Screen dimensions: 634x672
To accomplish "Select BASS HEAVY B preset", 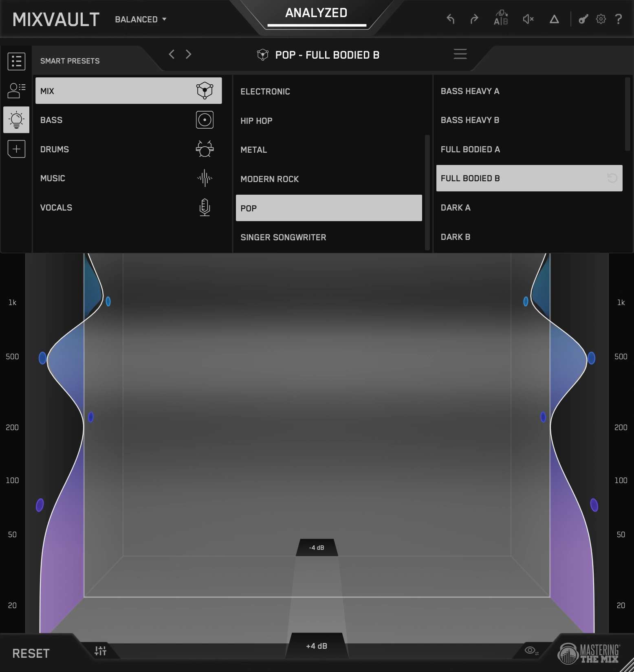I will click(x=529, y=120).
